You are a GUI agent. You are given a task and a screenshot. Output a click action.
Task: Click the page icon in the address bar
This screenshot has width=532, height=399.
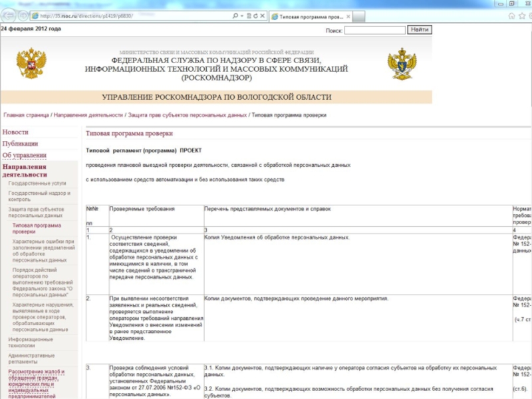click(35, 16)
